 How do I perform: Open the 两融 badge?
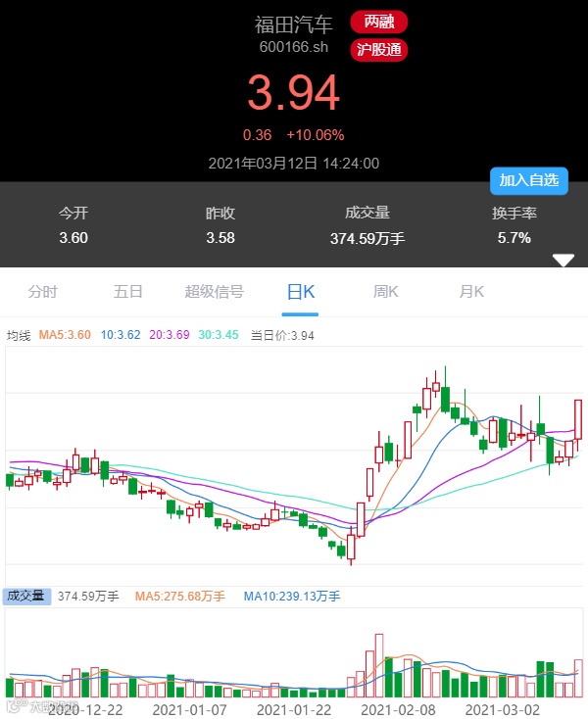[379, 22]
